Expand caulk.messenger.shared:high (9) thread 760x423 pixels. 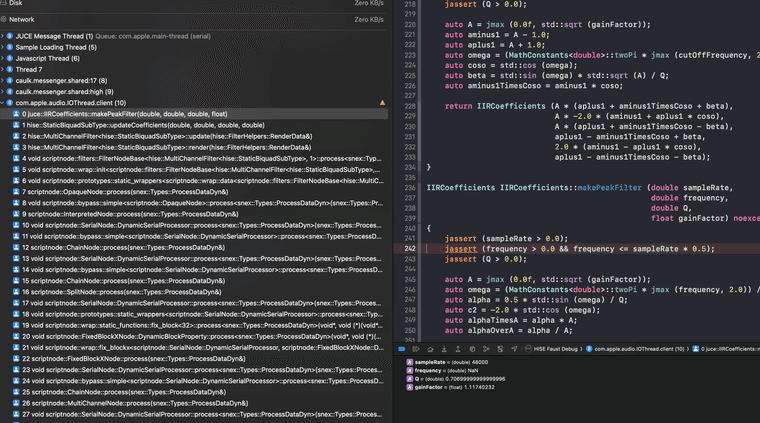click(2, 92)
